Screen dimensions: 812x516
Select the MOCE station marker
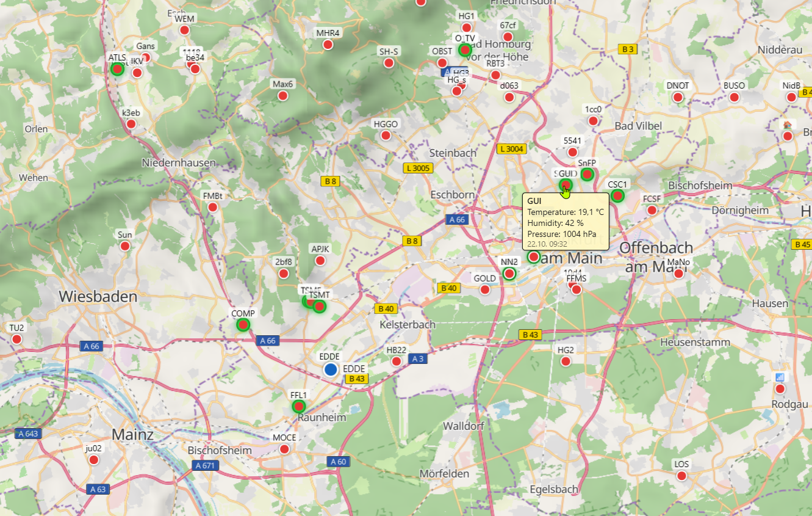pos(284,449)
